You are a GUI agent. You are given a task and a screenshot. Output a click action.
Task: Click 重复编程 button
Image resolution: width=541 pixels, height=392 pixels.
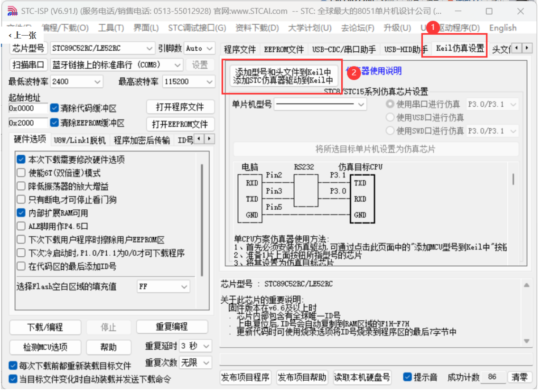tap(173, 328)
